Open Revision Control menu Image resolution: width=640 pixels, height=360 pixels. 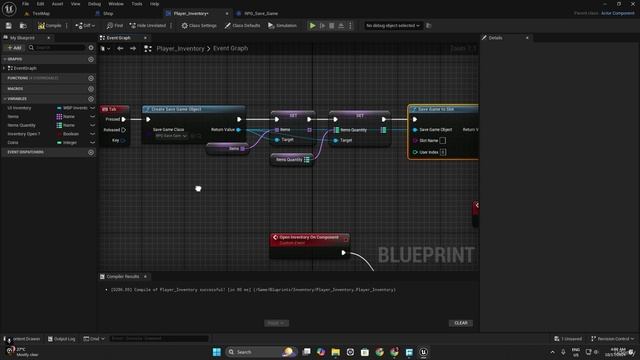(613, 339)
